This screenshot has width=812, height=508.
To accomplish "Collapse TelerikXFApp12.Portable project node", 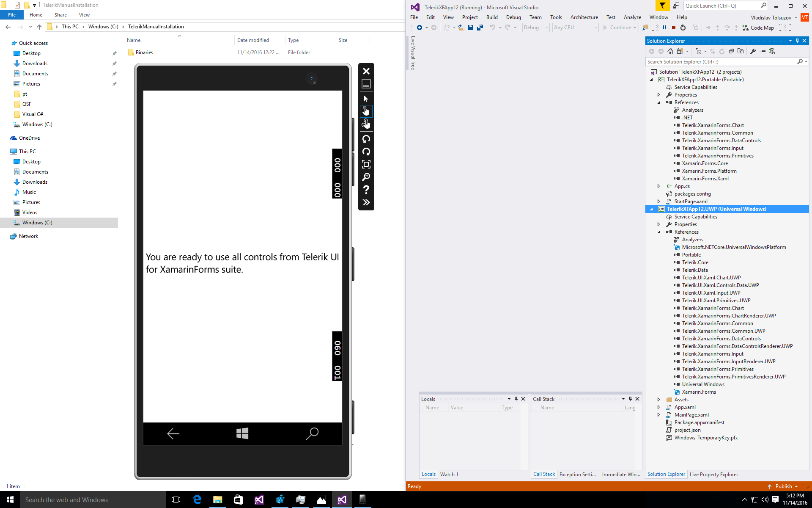I will (x=651, y=80).
